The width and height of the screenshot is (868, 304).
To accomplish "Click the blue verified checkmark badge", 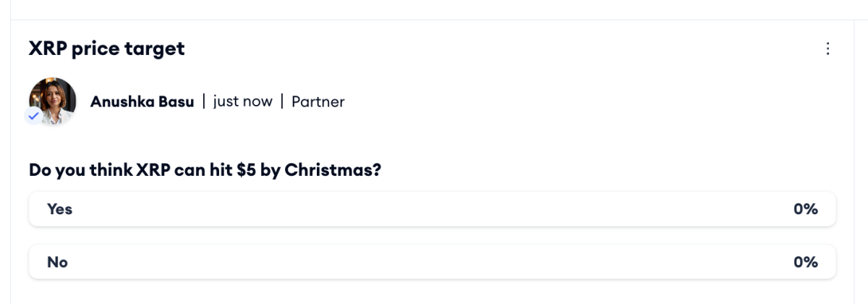I will click(x=33, y=116).
